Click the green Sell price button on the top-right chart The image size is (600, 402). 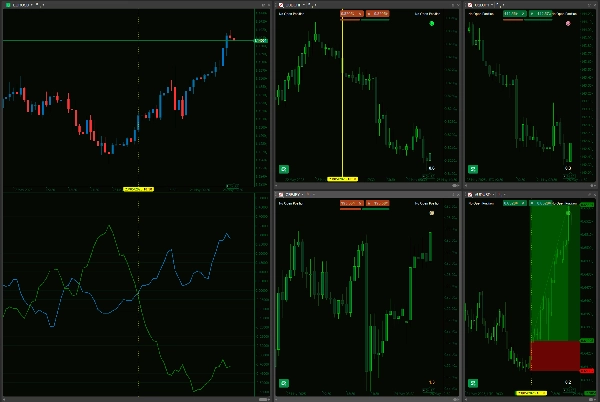[x=514, y=14]
